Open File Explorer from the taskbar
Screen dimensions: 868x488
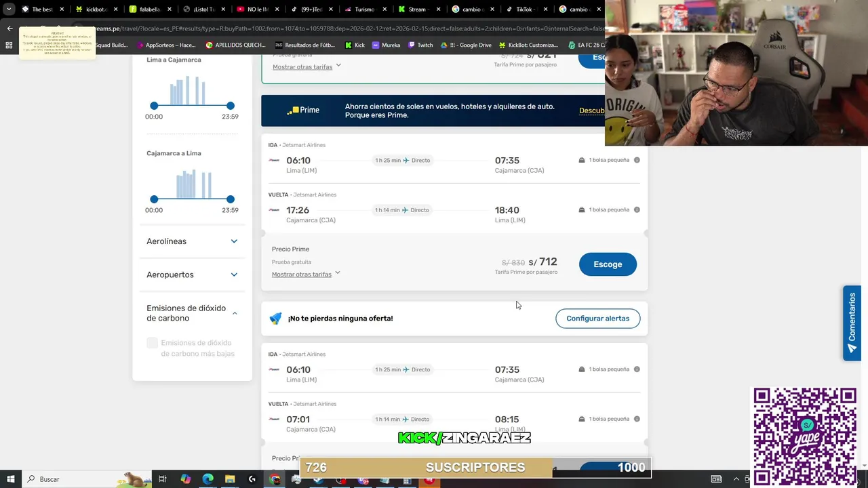click(x=230, y=479)
